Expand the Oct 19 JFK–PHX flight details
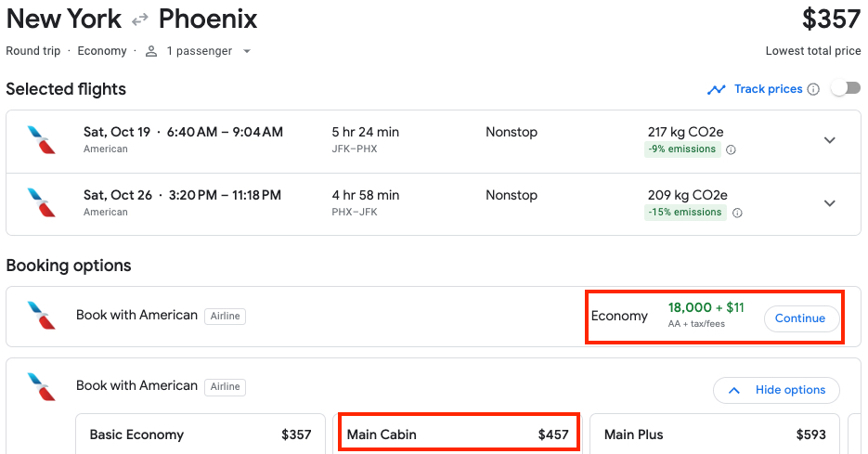Screen dimensions: 868x454 click(x=830, y=140)
